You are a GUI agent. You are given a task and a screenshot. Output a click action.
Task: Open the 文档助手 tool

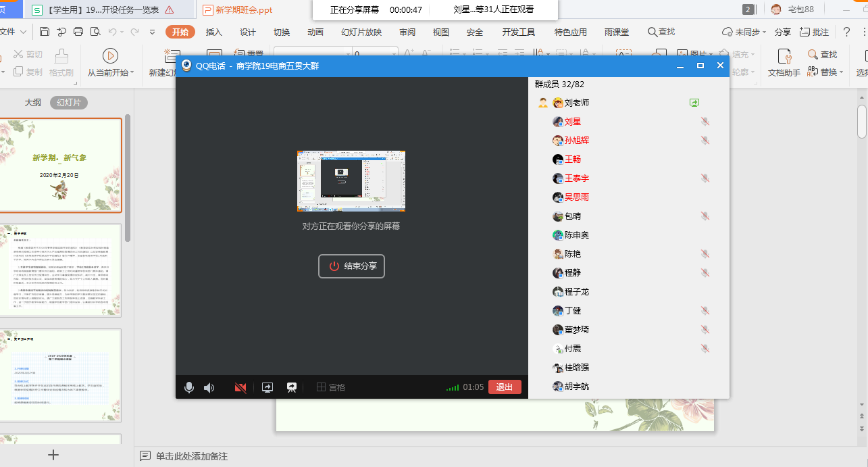[784, 62]
